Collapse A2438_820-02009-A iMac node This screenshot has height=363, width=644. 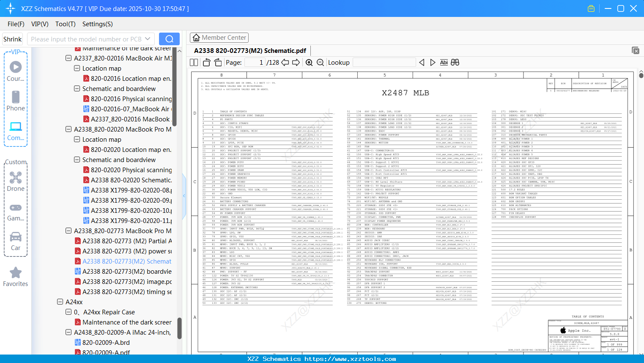tap(69, 332)
